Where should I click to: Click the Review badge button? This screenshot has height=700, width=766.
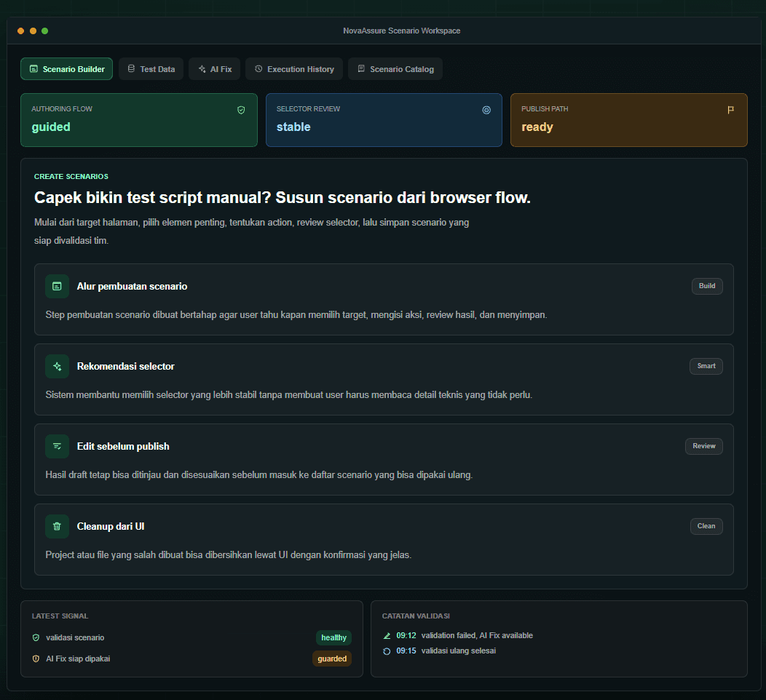point(704,446)
